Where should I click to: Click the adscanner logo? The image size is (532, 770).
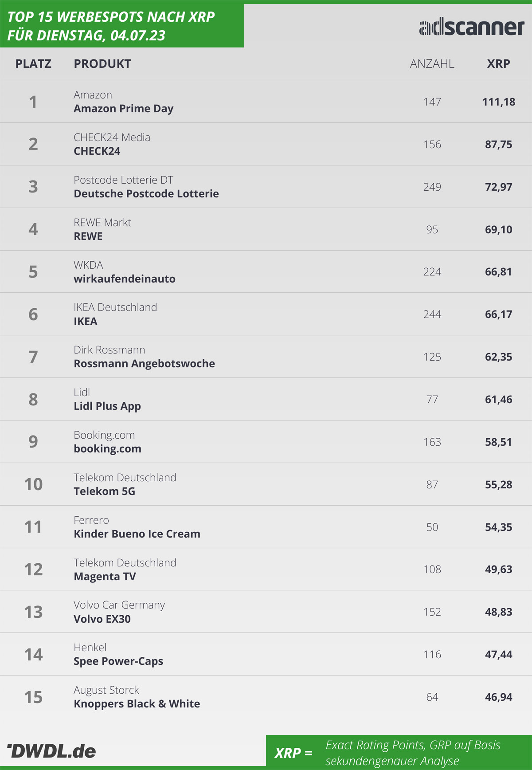pyautogui.click(x=472, y=27)
